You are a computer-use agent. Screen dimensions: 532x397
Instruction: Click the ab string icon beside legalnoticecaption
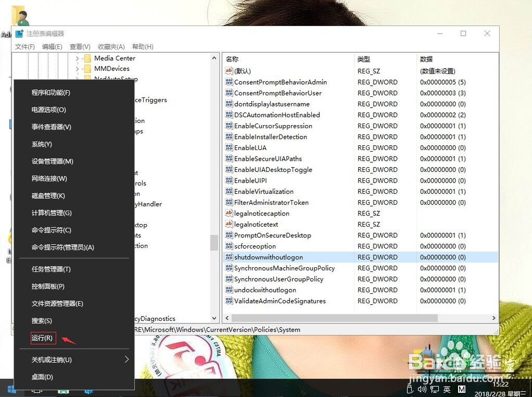coord(229,213)
